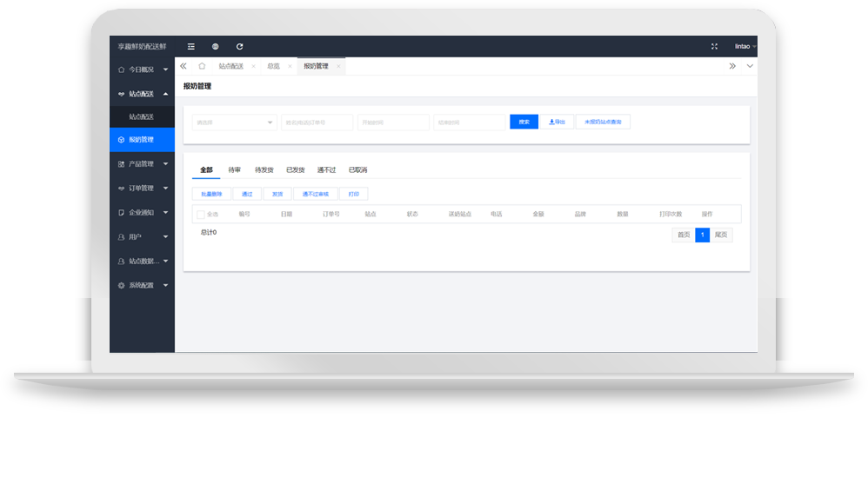Viewport: 868px width, 477px height.
Task: Open the home tab icon
Action: pos(202,66)
